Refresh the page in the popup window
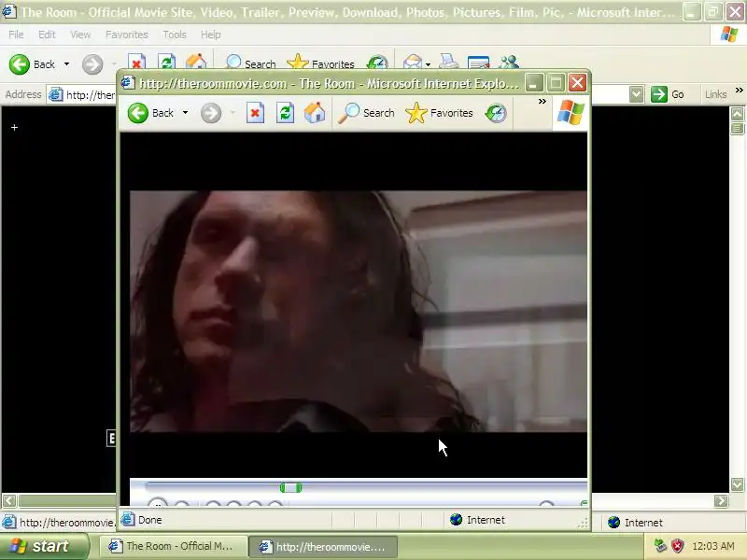Viewport: 747px width, 560px height. tap(285, 113)
